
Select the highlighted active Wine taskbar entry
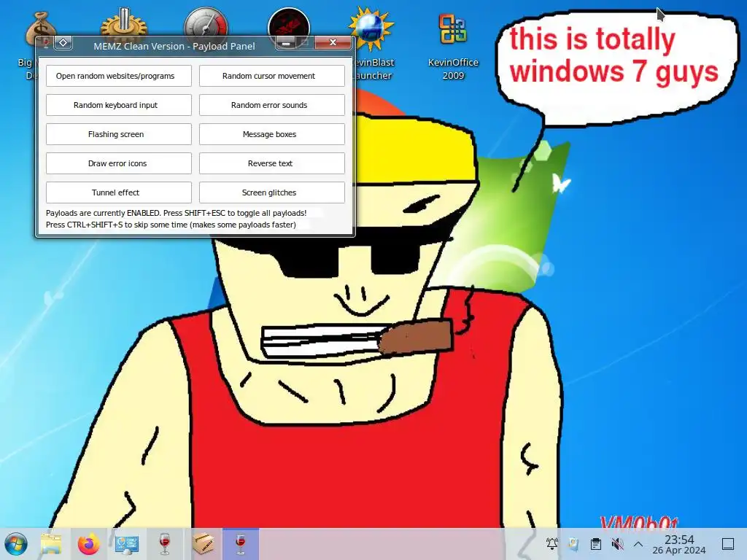pos(241,544)
